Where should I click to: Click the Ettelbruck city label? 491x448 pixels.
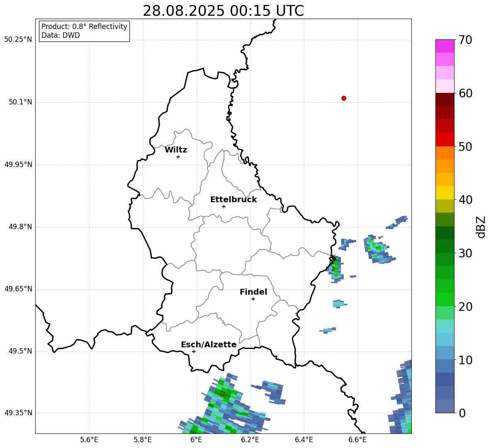[x=233, y=200]
